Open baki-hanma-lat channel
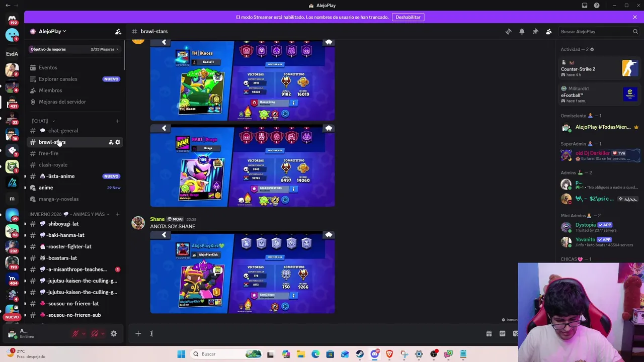 point(74,235)
